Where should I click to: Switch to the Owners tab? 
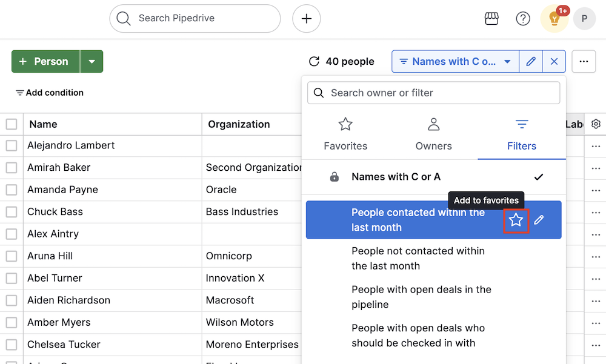pos(433,134)
